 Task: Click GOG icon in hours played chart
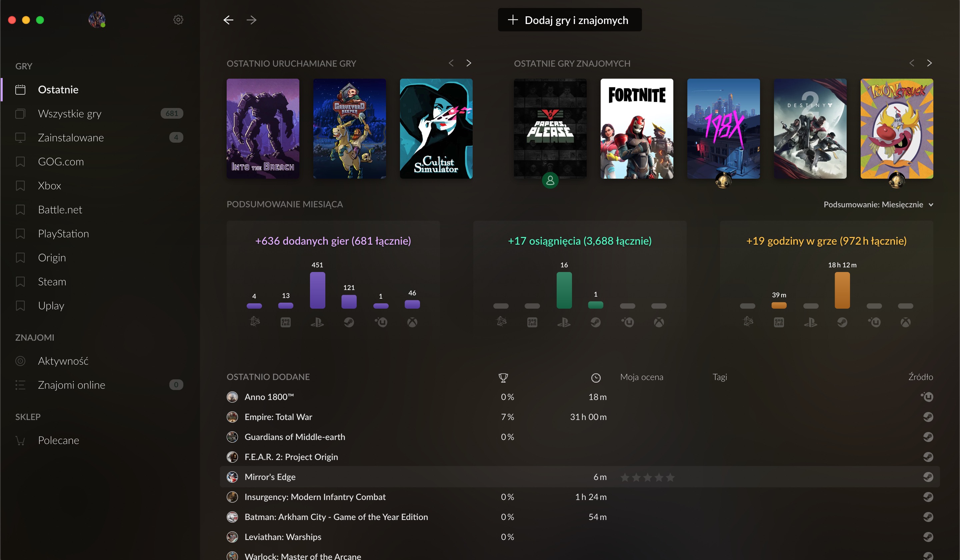tap(779, 322)
